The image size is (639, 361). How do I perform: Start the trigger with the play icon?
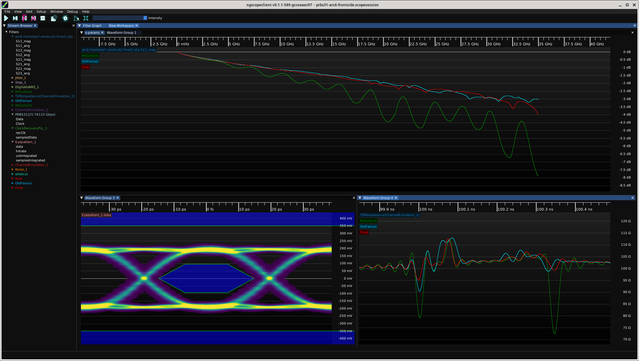point(6,18)
